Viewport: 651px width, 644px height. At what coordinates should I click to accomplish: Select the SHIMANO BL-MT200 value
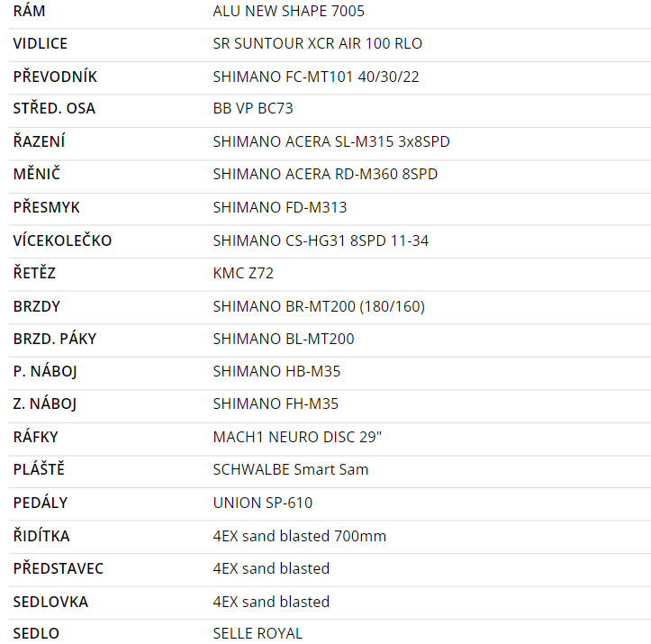point(284,339)
